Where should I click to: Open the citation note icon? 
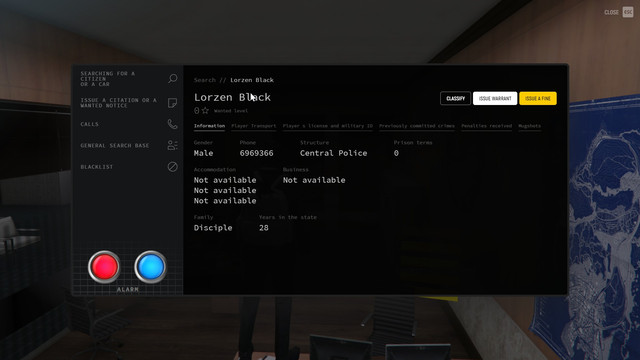(x=173, y=102)
